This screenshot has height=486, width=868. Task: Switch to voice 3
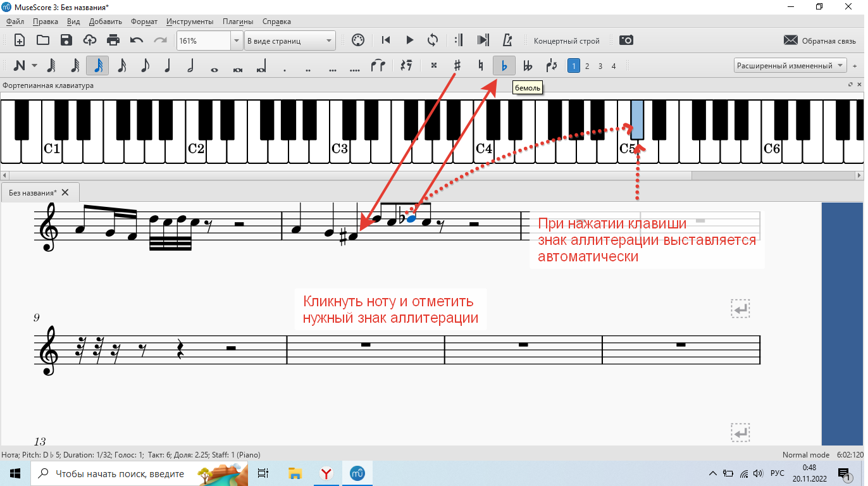point(600,66)
